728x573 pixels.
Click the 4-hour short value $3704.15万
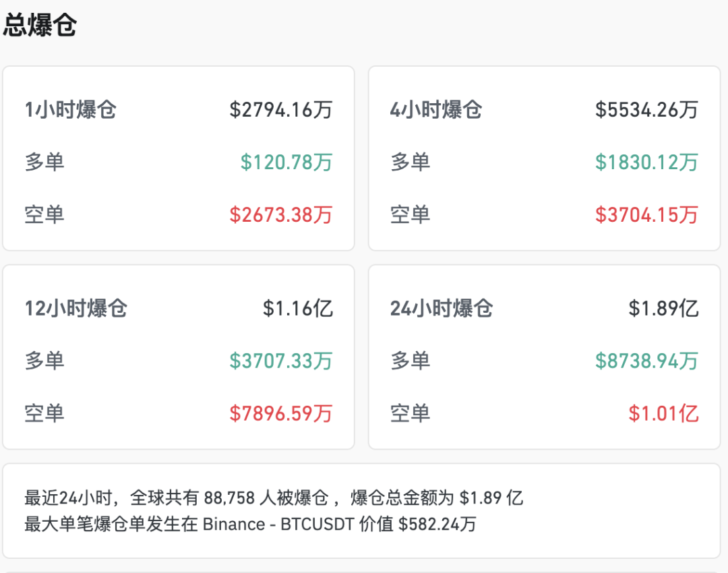[x=646, y=214]
